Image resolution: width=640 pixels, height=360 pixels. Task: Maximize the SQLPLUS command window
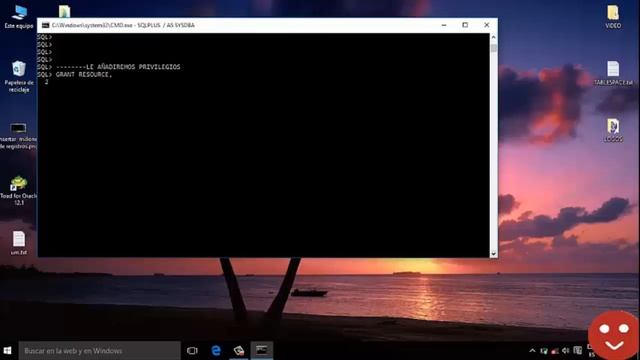pyautogui.click(x=465, y=25)
